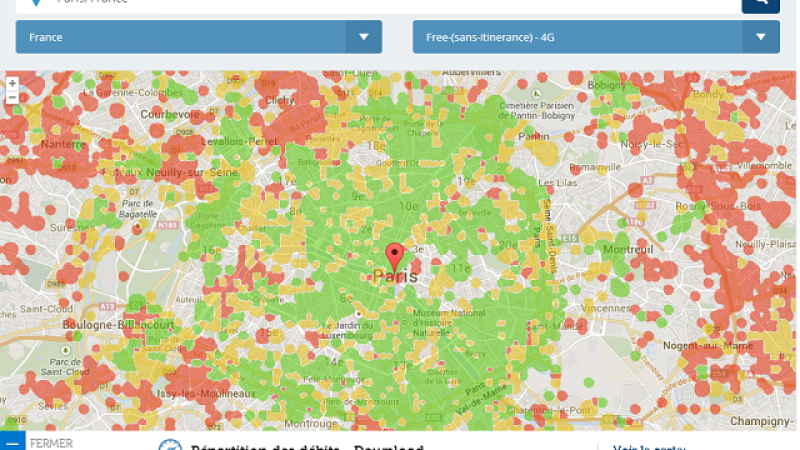The image size is (800, 450).
Task: Click the location search input field
Action: coord(378,5)
